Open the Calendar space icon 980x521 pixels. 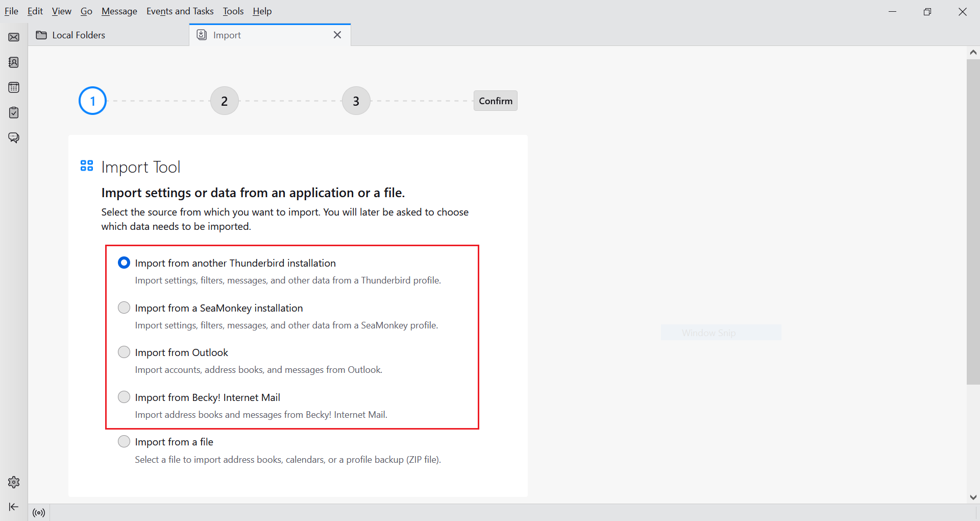point(14,87)
